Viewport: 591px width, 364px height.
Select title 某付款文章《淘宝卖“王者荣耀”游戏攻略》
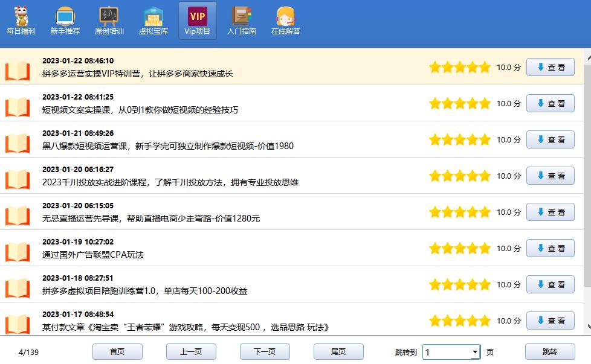pos(186,327)
